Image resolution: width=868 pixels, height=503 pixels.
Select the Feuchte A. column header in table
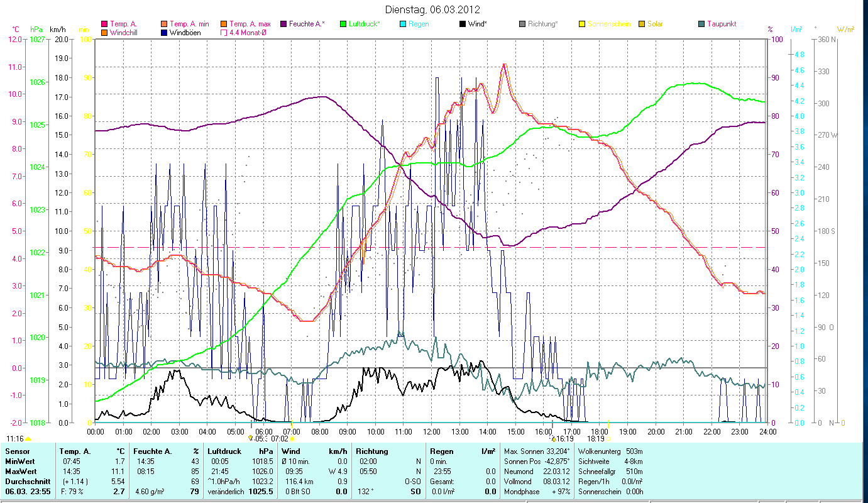(151, 451)
